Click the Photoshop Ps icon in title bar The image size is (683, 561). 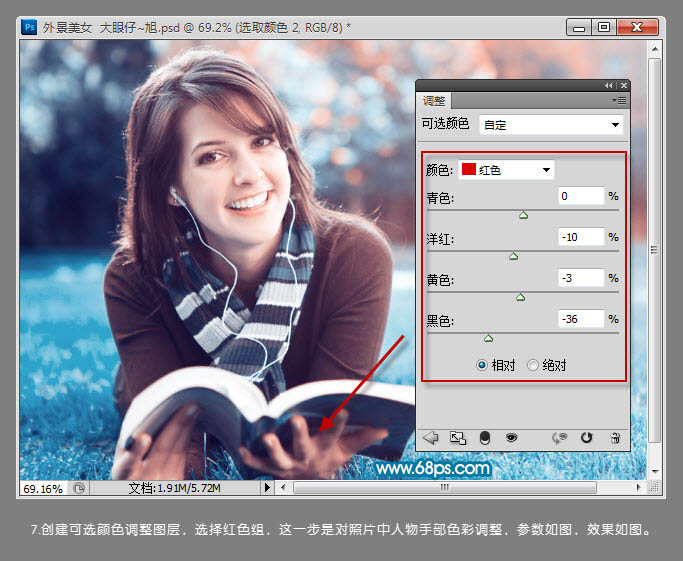[x=29, y=27]
